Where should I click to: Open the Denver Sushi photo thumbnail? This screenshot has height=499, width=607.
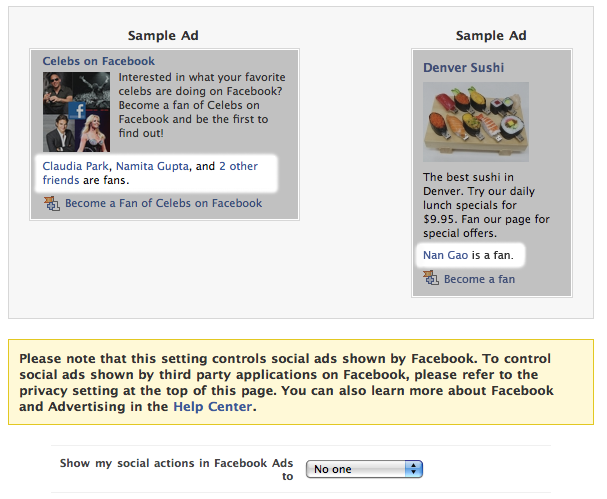[476, 122]
